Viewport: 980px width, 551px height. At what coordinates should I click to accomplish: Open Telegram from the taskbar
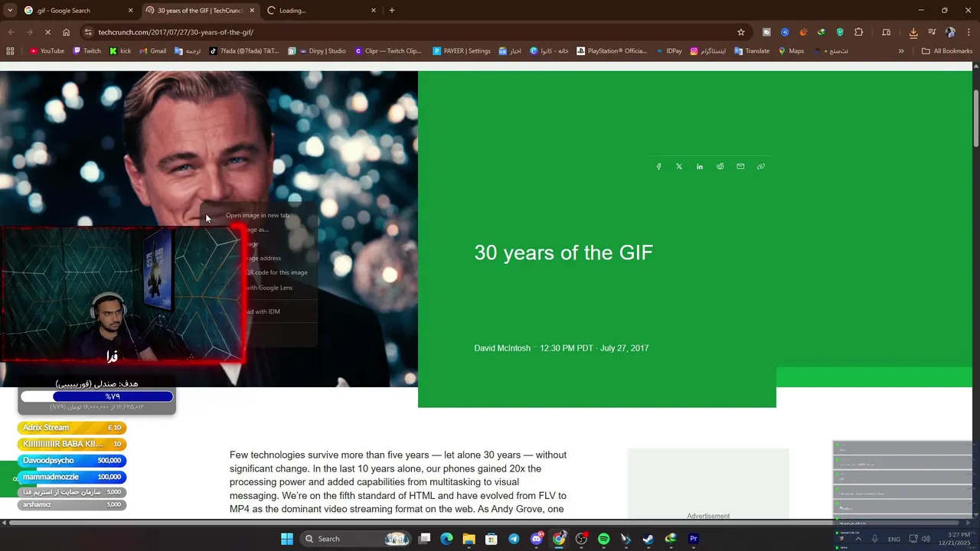pos(514,539)
